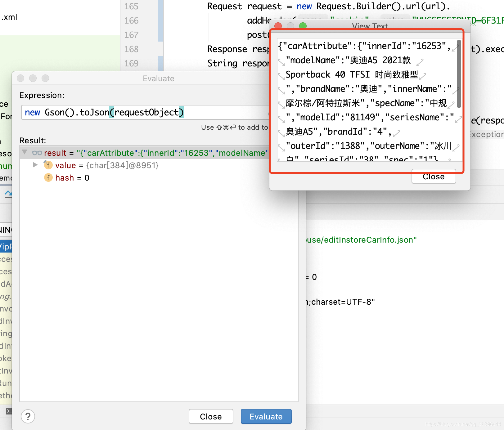The height and width of the screenshot is (430, 504).
Task: Click the Evaluate button
Action: (x=266, y=416)
